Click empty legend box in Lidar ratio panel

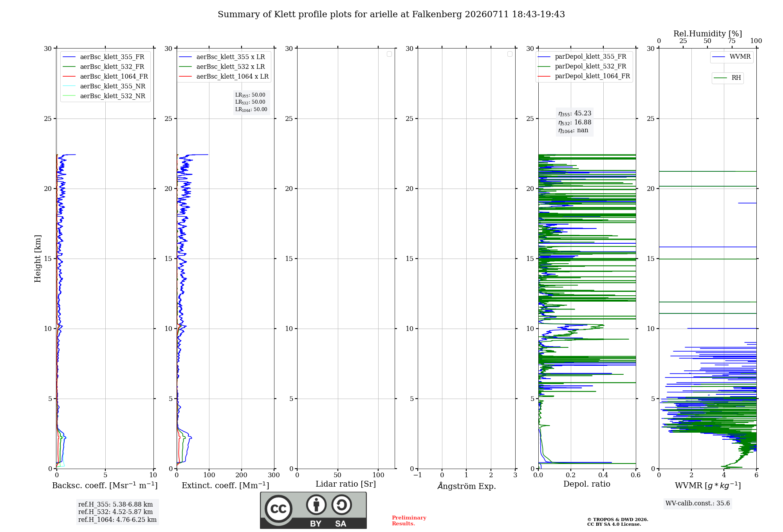pos(389,54)
